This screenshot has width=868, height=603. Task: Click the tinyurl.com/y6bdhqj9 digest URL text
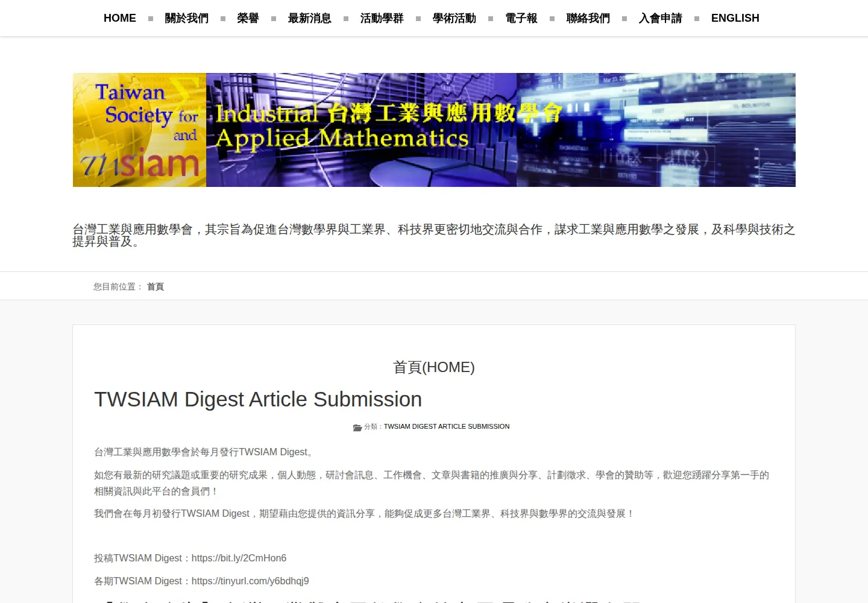pos(250,581)
